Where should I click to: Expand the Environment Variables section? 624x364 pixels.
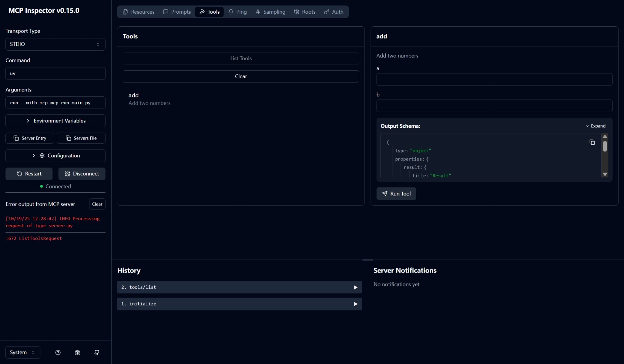55,121
